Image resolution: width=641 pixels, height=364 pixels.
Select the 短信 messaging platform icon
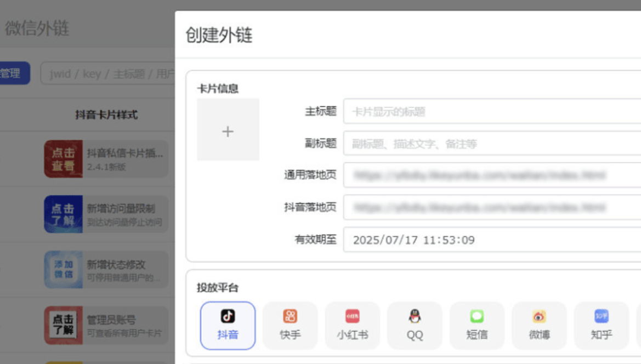pos(477,326)
